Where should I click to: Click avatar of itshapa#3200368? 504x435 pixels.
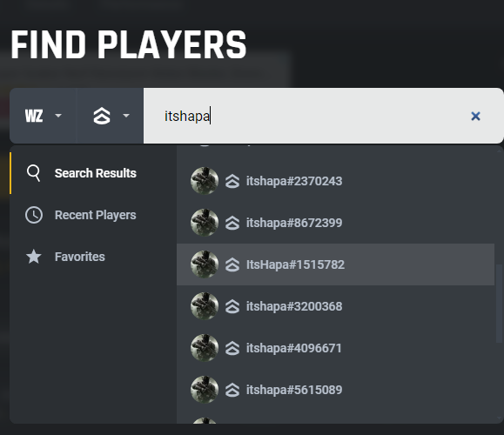click(205, 306)
